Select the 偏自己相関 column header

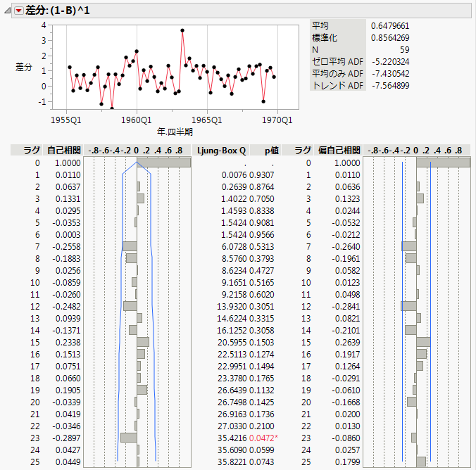tap(340, 150)
